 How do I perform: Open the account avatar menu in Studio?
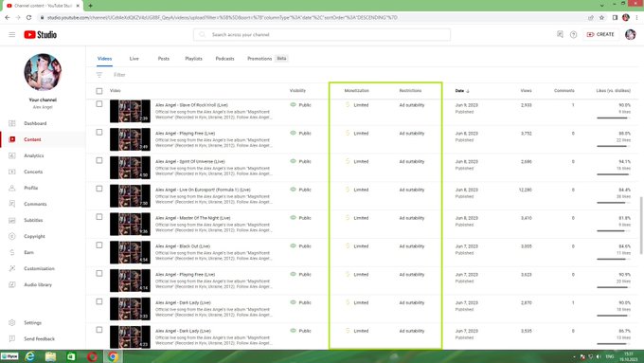tap(631, 34)
